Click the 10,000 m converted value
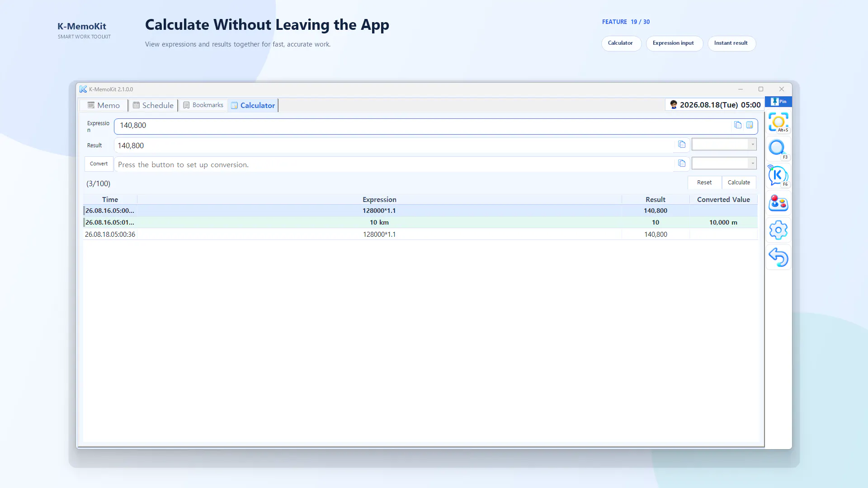This screenshot has height=488, width=868. click(723, 222)
